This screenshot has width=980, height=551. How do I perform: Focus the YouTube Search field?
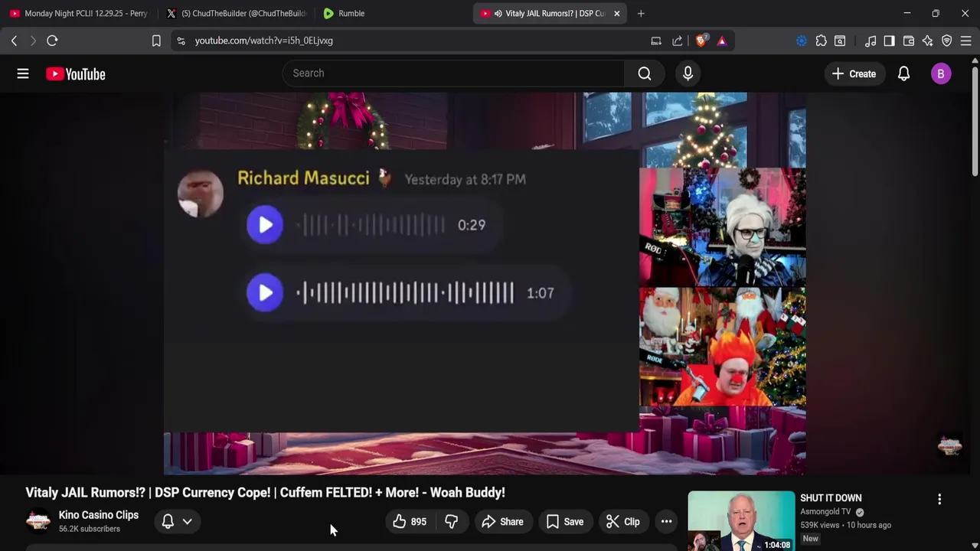[453, 73]
